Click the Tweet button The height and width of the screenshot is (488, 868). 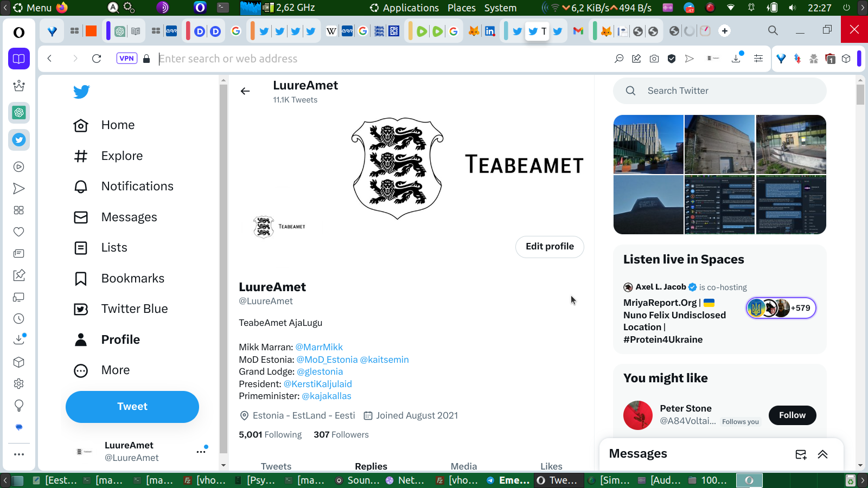point(132,407)
